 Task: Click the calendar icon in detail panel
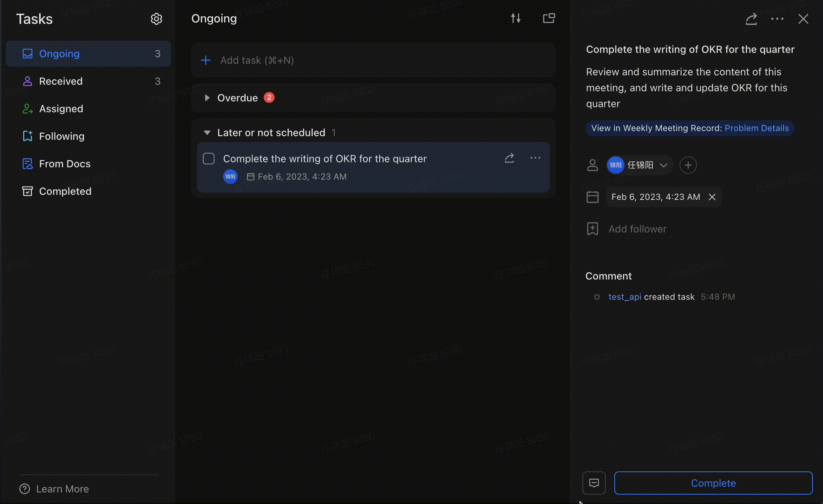[593, 197]
